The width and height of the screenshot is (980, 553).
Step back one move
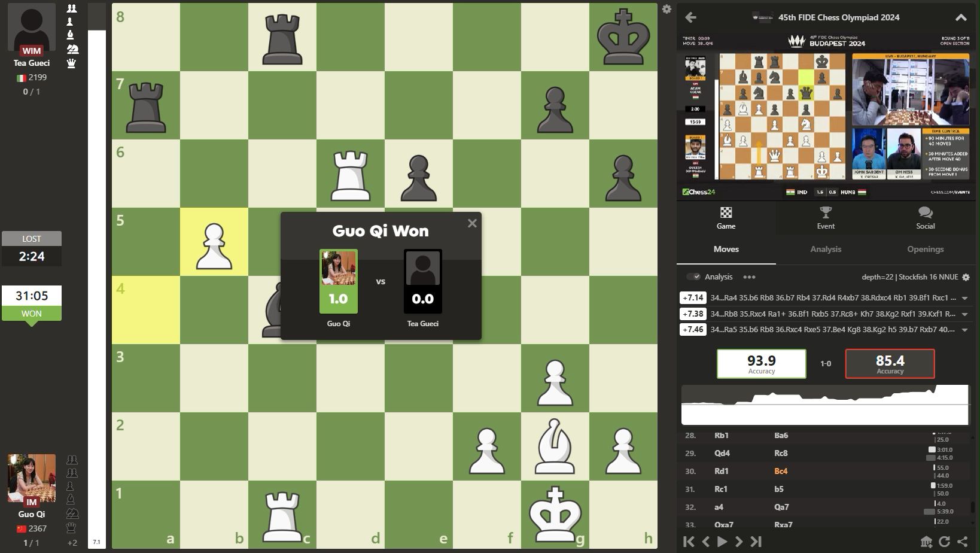[x=705, y=542]
